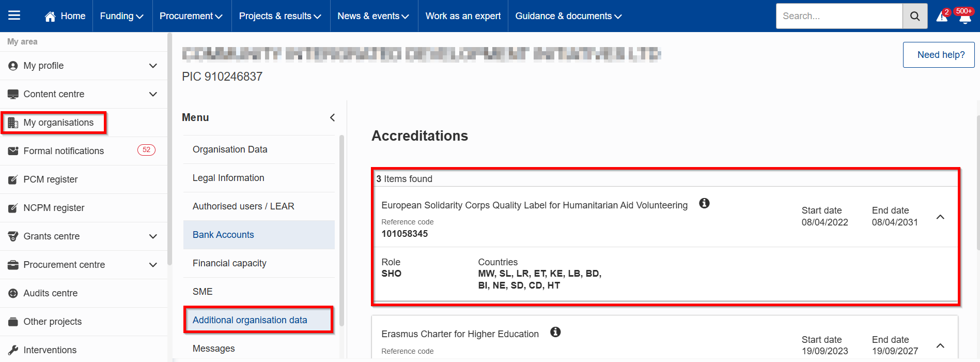Click the Content centre monitor icon

pos(13,94)
